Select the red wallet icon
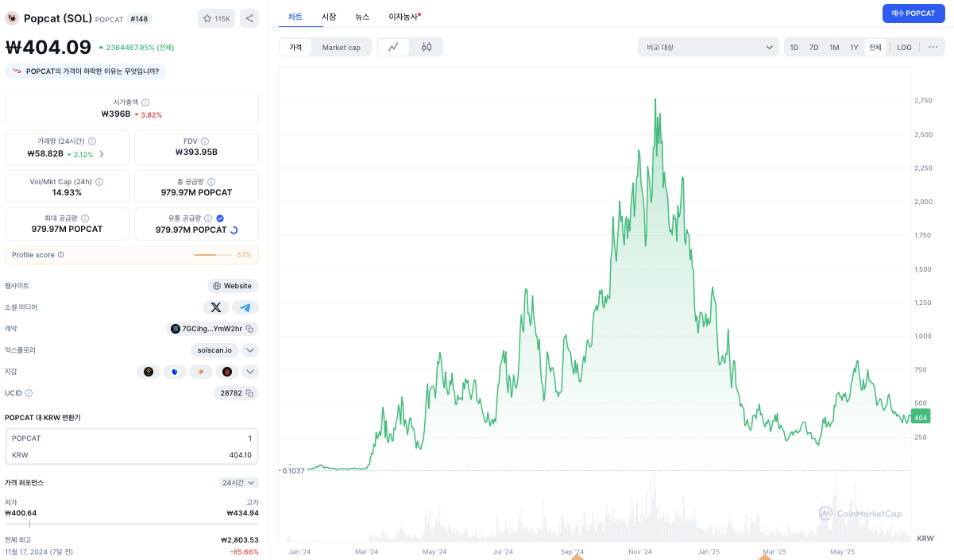Viewport: 954px width, 560px height. pyautogui.click(x=226, y=372)
